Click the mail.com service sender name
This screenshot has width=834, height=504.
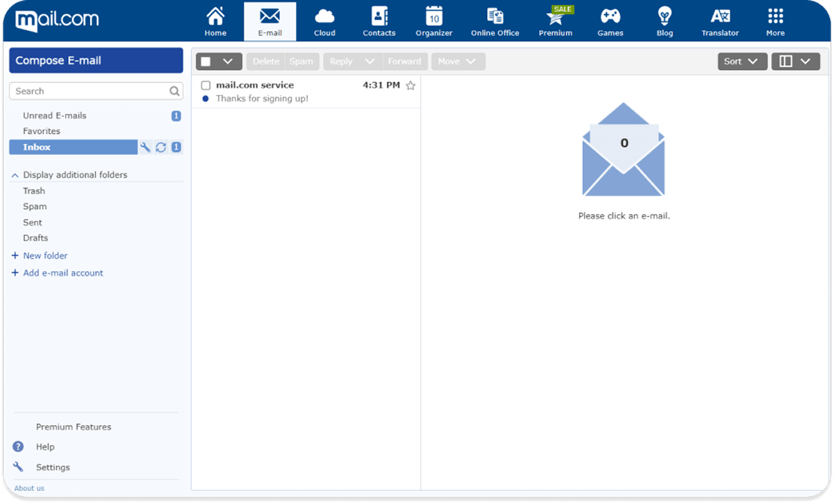coord(255,86)
